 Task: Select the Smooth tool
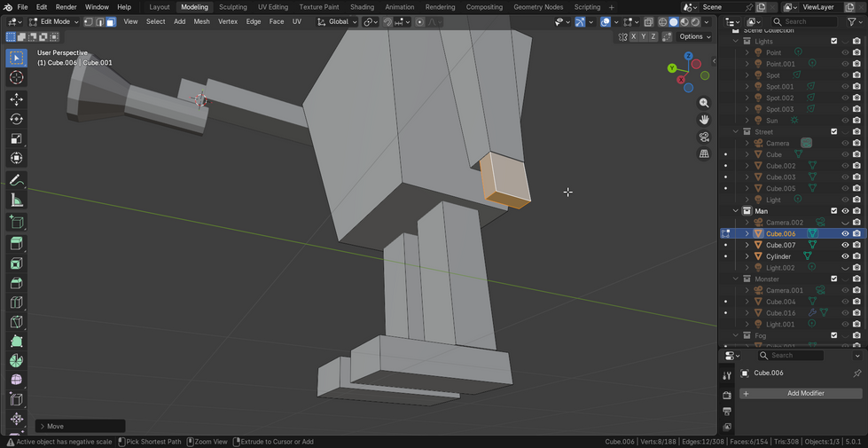[x=17, y=380]
